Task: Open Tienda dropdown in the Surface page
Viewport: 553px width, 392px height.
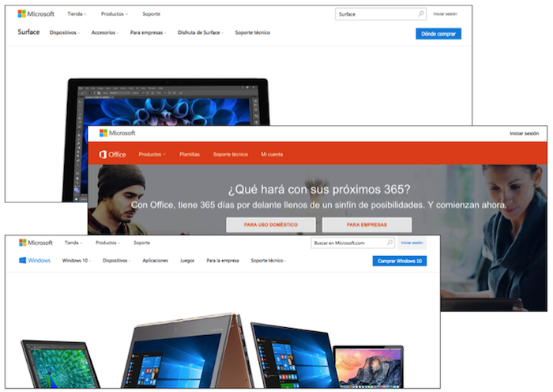Action: coord(77,13)
